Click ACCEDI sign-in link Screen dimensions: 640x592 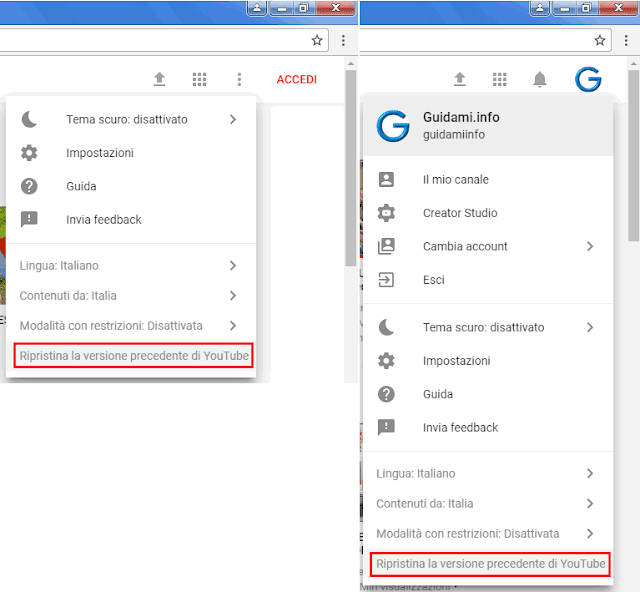coord(297,79)
